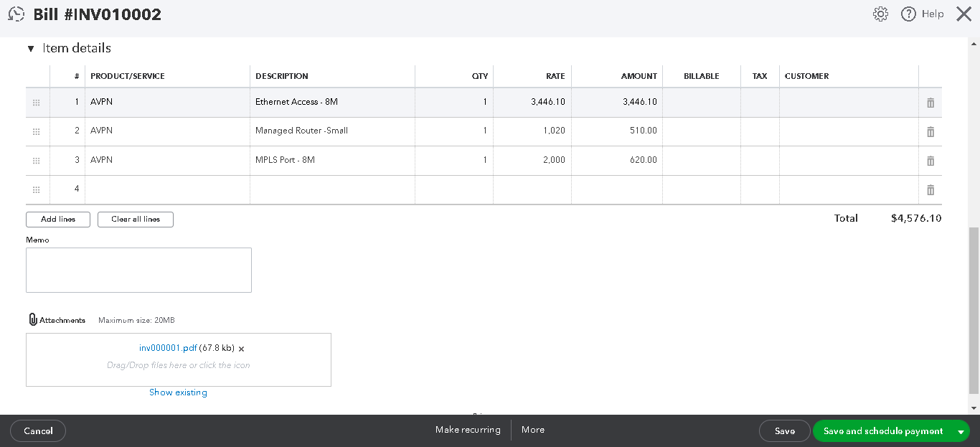
Task: Click the Attachments paperclip icon
Action: [33, 320]
